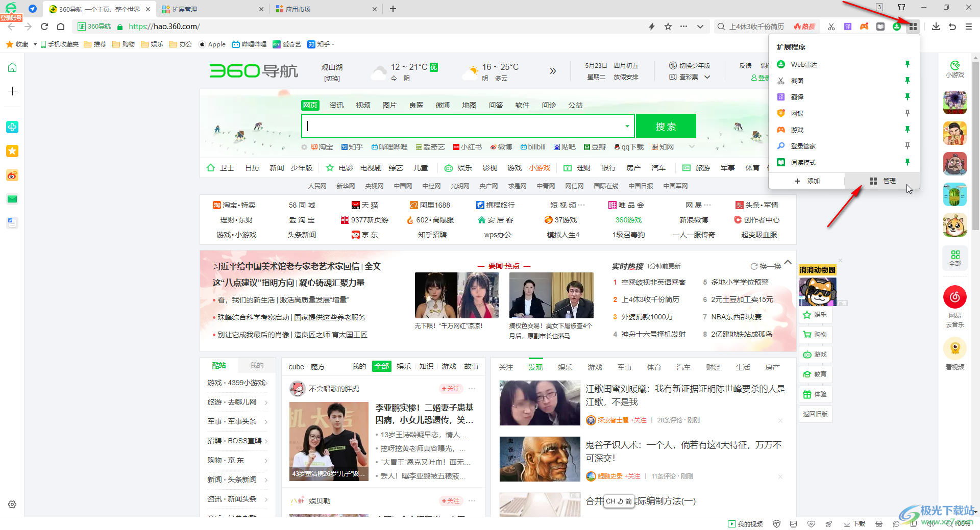Go to browser home page icon
The image size is (980, 530).
click(x=61, y=27)
